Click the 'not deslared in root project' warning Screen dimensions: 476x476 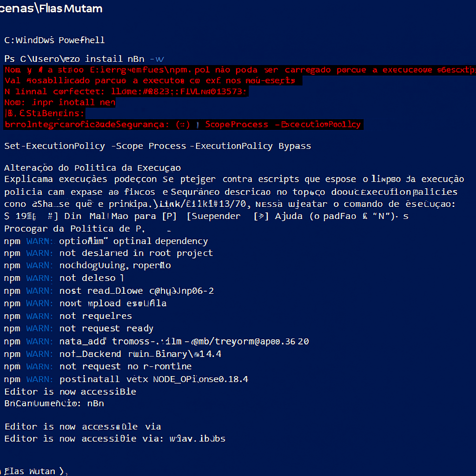[x=136, y=253]
